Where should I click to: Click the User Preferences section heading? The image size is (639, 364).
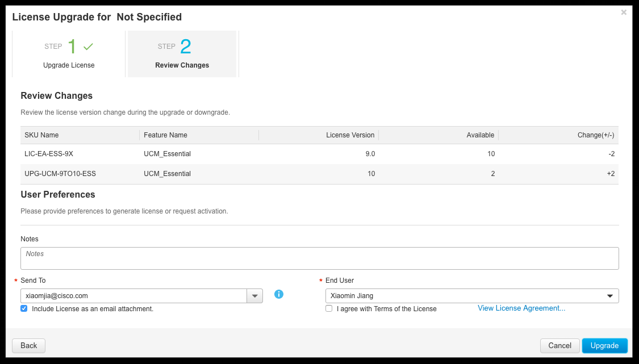click(58, 194)
